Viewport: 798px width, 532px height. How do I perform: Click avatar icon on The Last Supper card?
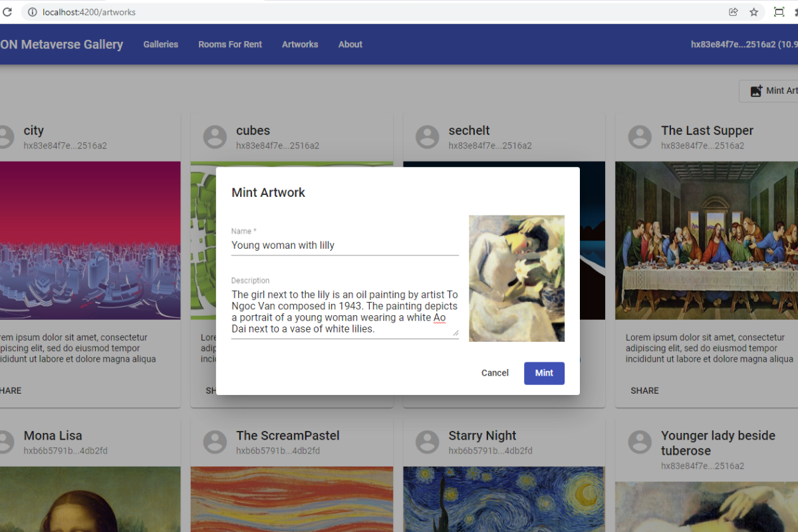point(640,137)
